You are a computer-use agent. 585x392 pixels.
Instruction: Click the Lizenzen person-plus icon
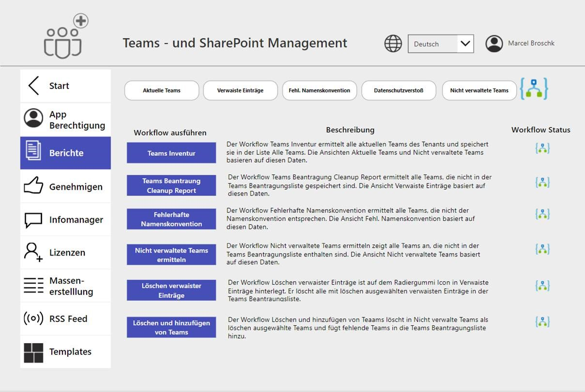coord(33,252)
